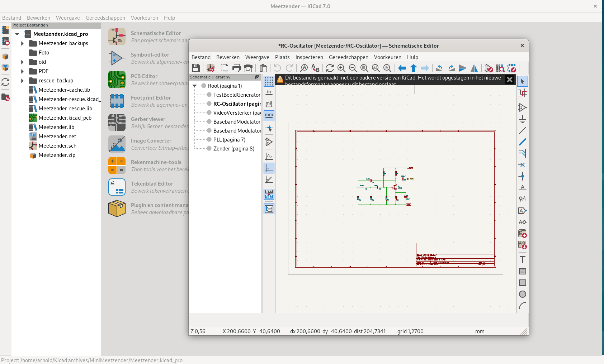Zoom in on the schematic
The width and height of the screenshot is (604, 364).
(341, 68)
